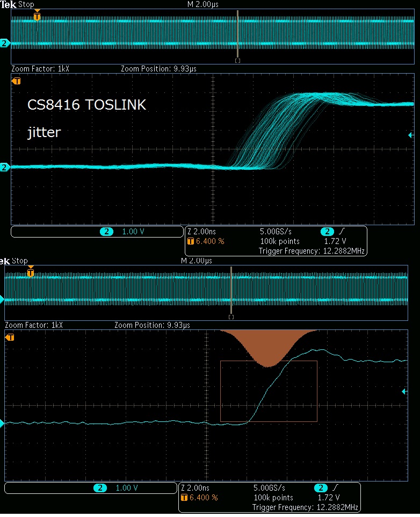Click the Stop acquisition status in the CS8416 capture
Viewport: 420px width, 517px height.
point(26,4)
